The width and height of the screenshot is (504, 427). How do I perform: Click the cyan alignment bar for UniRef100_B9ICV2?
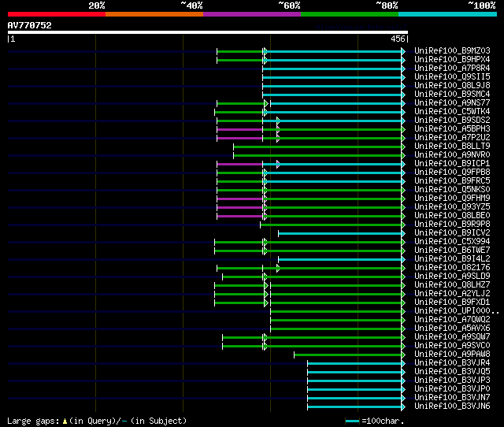[x=340, y=234]
